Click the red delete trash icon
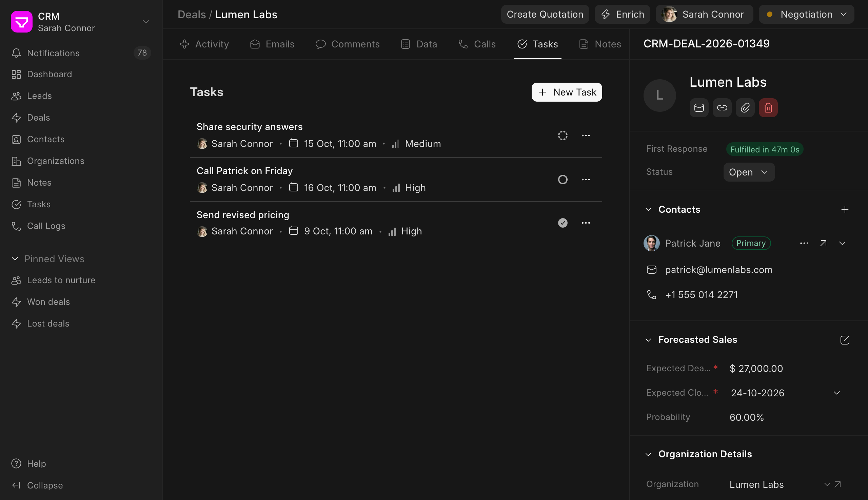The image size is (868, 500). tap(768, 108)
